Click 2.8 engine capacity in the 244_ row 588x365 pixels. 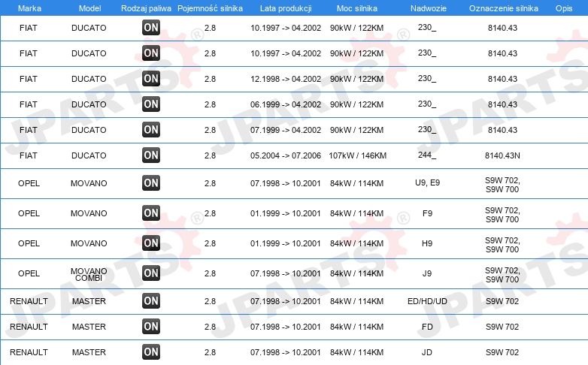pyautogui.click(x=210, y=155)
